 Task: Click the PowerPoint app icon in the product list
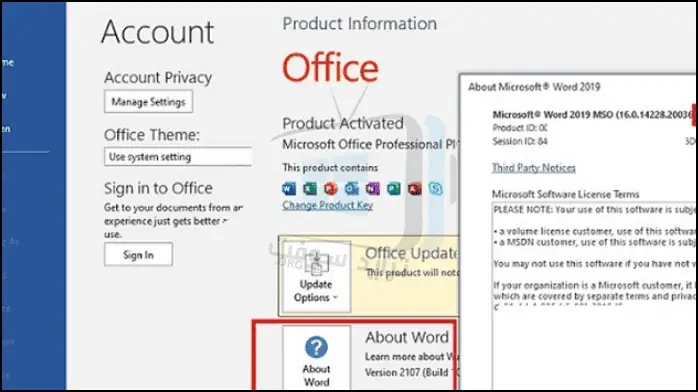point(331,189)
